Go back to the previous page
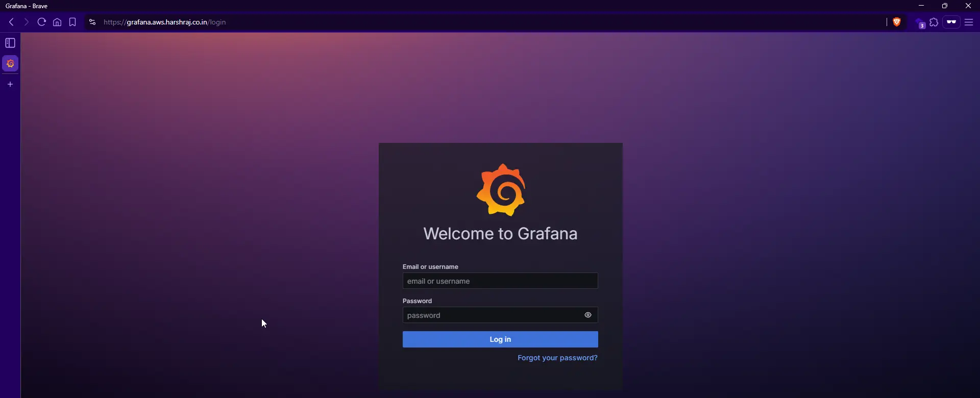This screenshot has width=980, height=398. coord(11,22)
